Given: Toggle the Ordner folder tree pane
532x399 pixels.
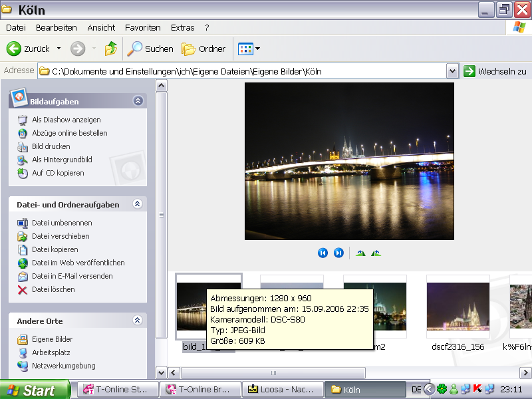Looking at the screenshot, I should click(203, 49).
